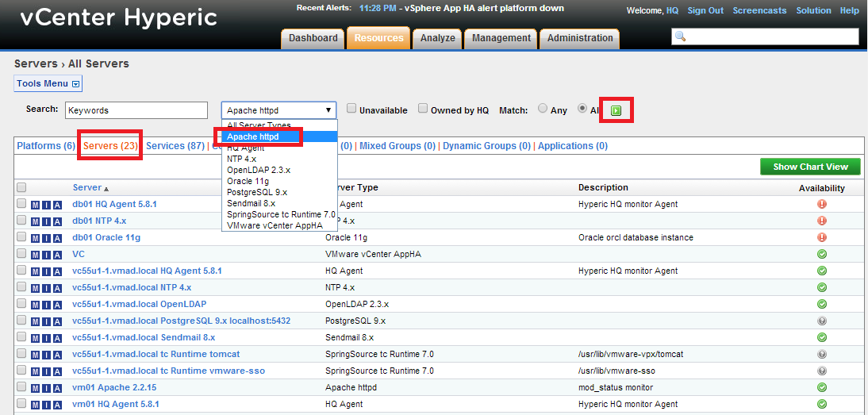Screen dimensions: 868x415
Task: Click the Keywords search input field
Action: click(x=136, y=110)
